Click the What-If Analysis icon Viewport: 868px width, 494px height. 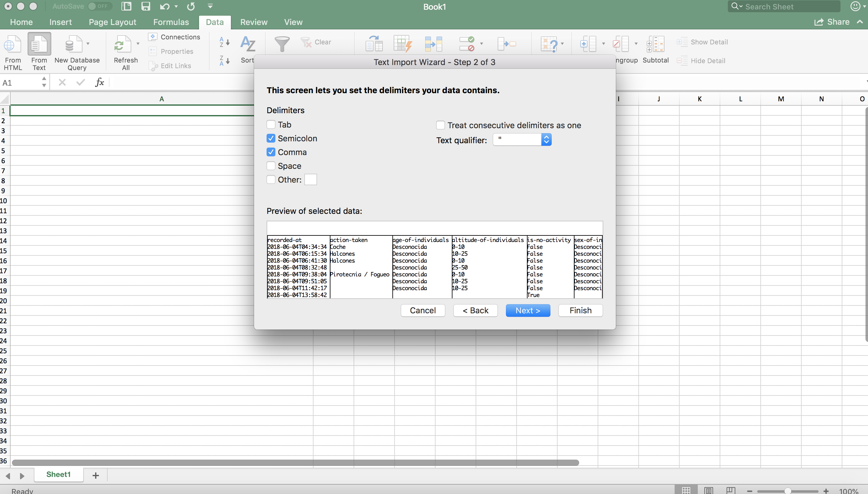click(x=549, y=44)
